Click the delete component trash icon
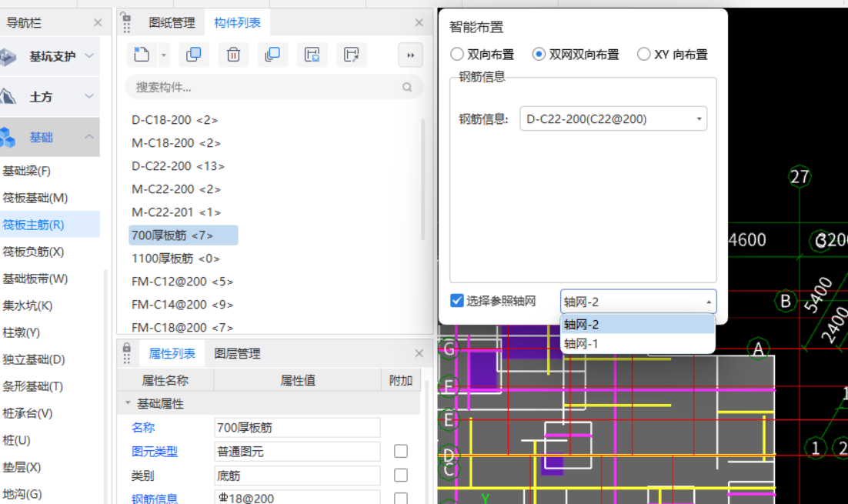This screenshot has height=504, width=848. click(233, 55)
